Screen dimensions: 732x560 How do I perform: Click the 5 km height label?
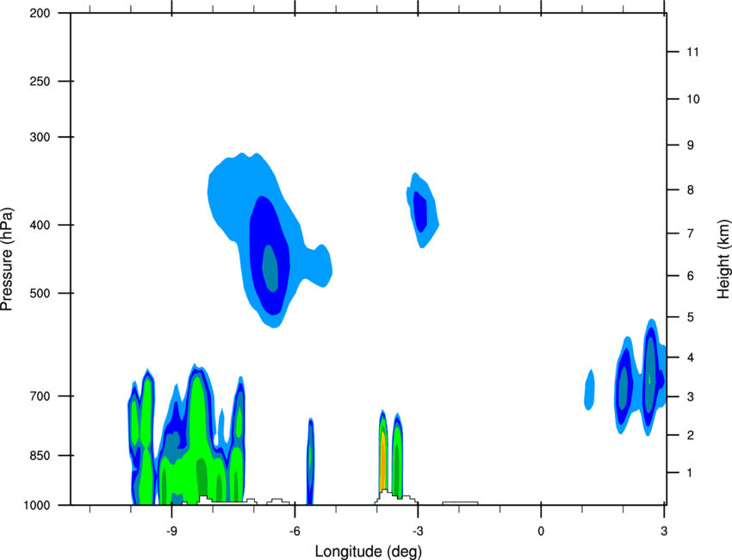[x=691, y=317]
